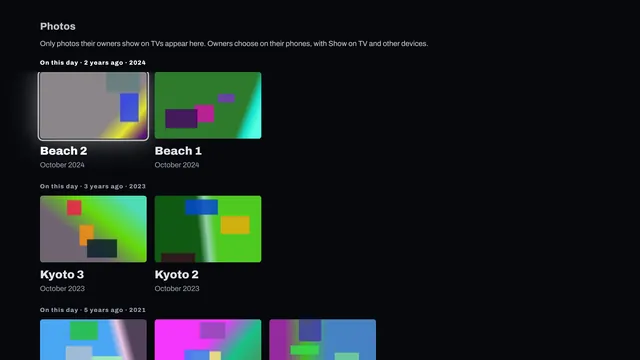The width and height of the screenshot is (640, 360).
Task: Open the magenta thumbnail in 2021 row
Action: [208, 340]
